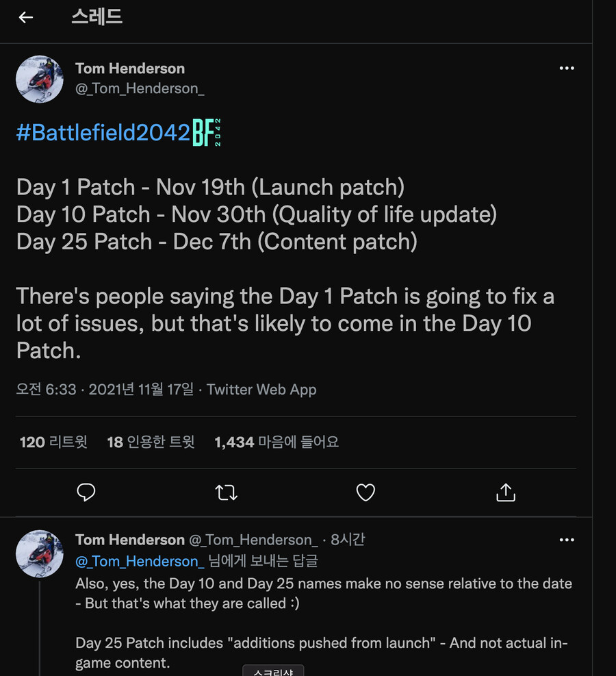The image size is (616, 676).
Task: Open the reply tweet's more options menu
Action: [567, 540]
